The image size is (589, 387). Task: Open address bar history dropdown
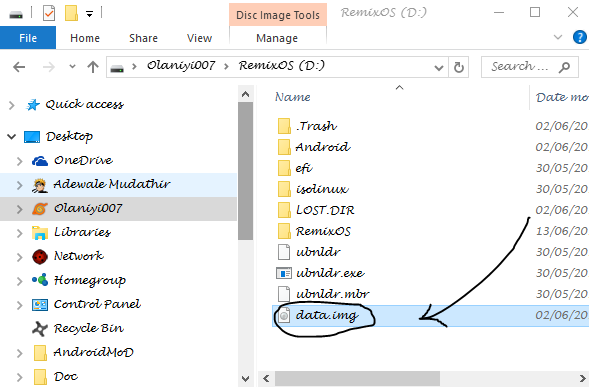point(438,68)
